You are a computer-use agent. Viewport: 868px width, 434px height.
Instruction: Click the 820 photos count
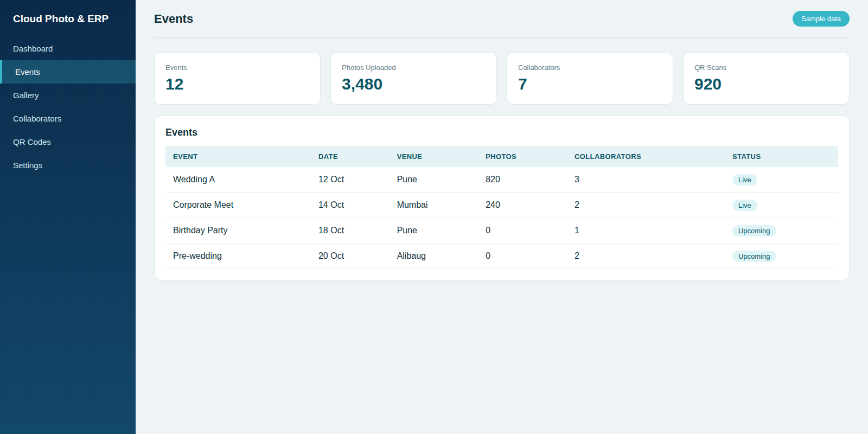tap(493, 180)
